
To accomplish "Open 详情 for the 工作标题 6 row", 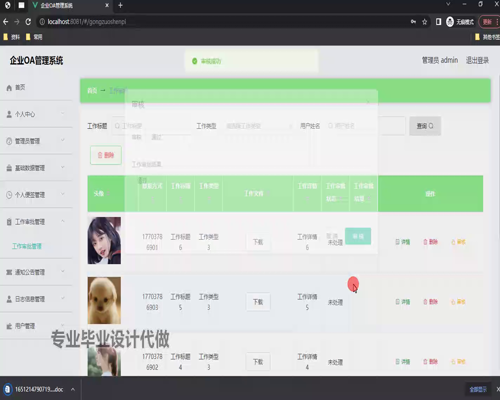I will coord(403,242).
